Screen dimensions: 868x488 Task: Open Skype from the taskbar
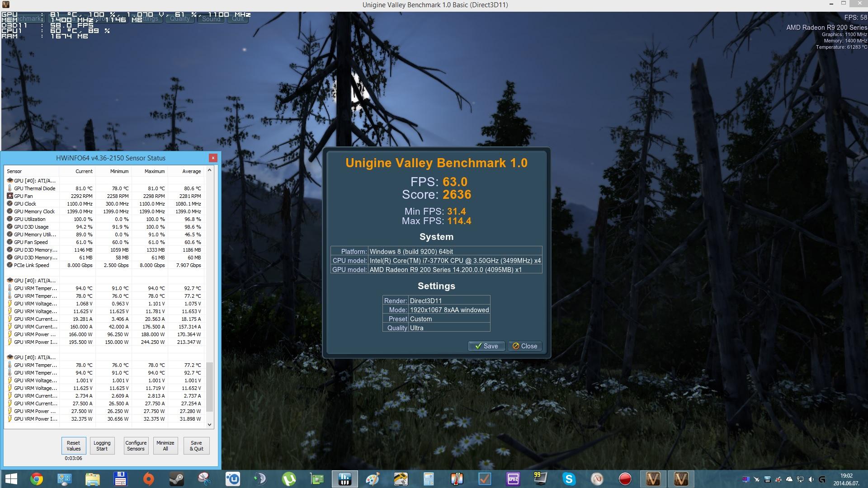point(569,479)
